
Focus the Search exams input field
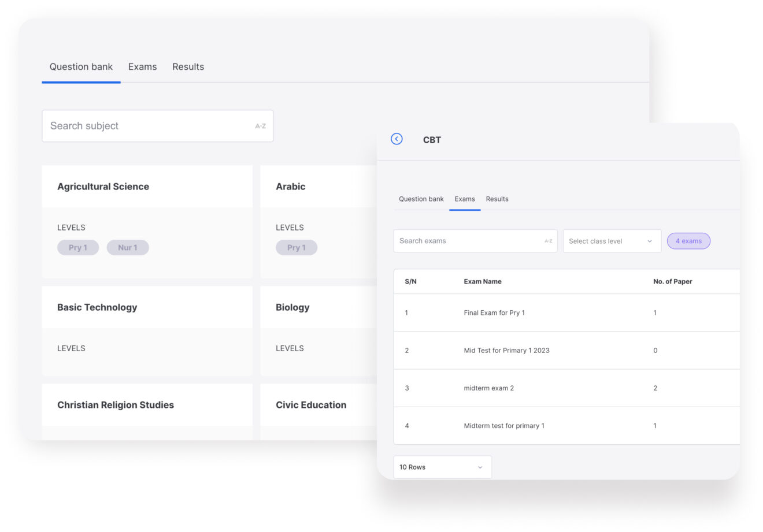pyautogui.click(x=468, y=241)
